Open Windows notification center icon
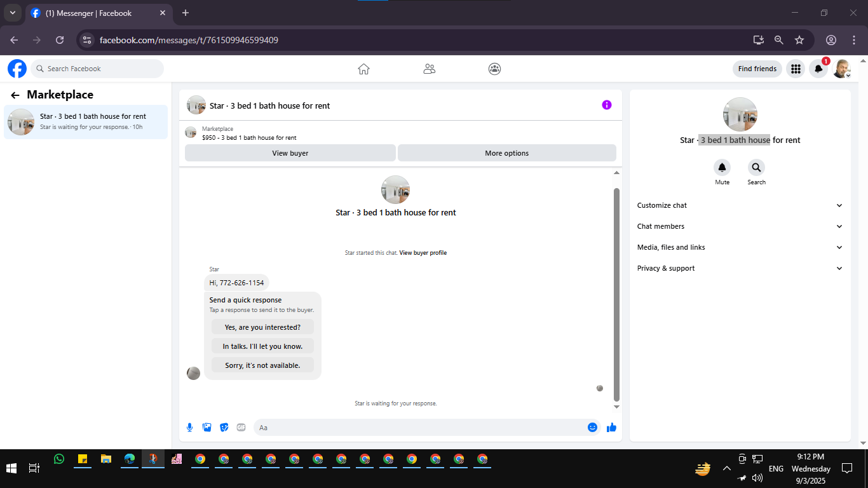The height and width of the screenshot is (488, 868). [846, 469]
